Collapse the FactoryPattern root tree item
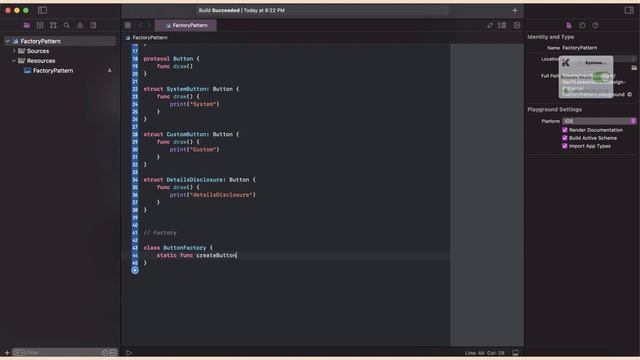 point(7,41)
